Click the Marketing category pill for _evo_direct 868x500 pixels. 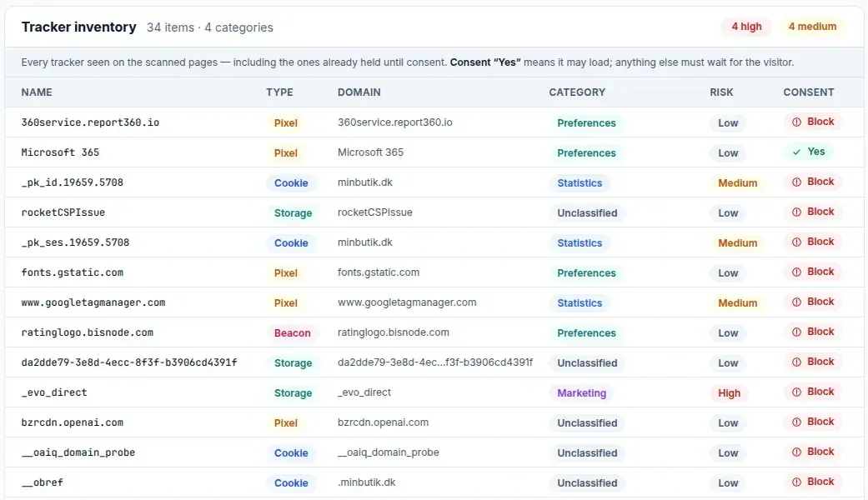click(581, 393)
